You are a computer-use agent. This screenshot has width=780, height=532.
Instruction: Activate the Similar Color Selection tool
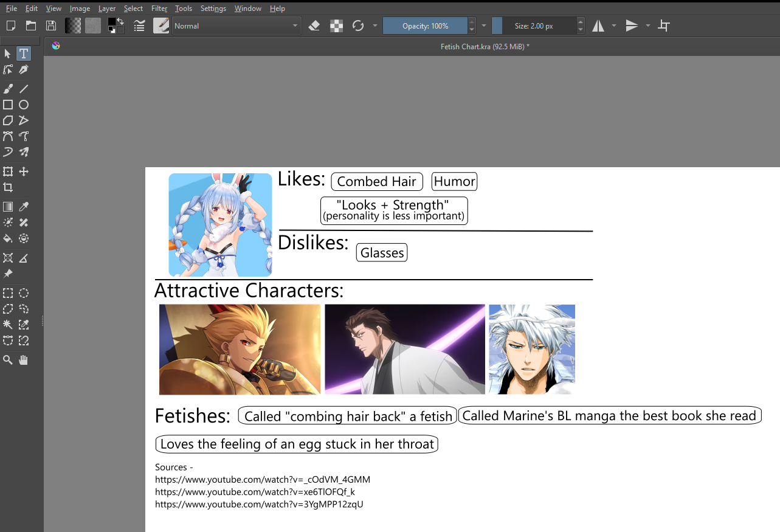pos(24,325)
